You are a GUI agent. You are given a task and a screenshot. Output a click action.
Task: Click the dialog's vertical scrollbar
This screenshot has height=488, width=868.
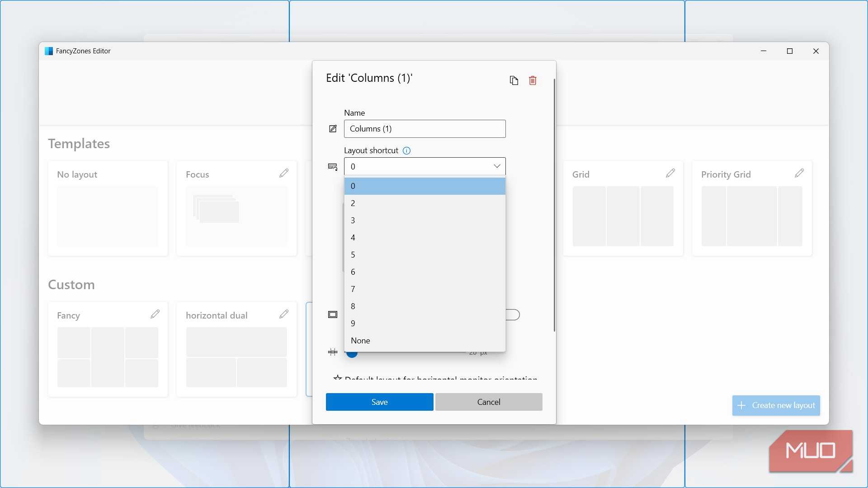point(554,205)
